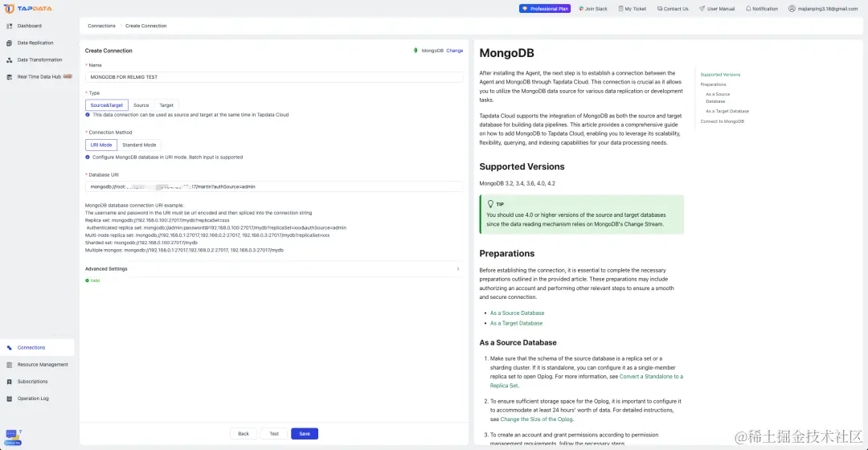Screen dimensions: 868x450
Task: Click the green Valid status indicator
Action: point(92,280)
